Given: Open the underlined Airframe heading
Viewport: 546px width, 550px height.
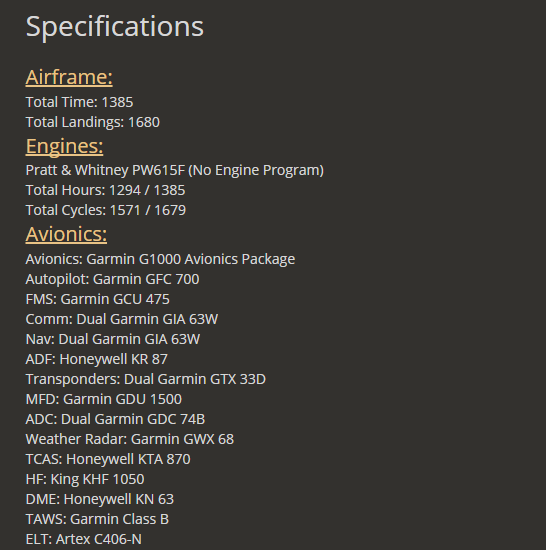Looking at the screenshot, I should click(x=69, y=77).
